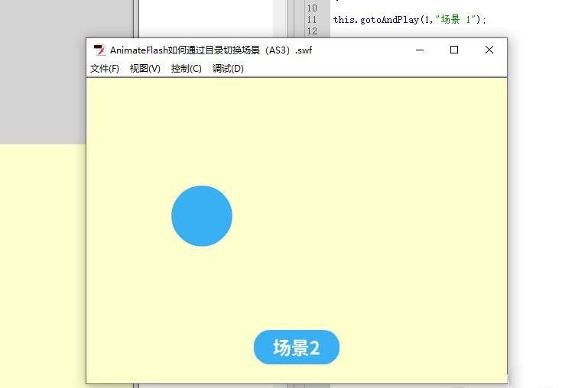Screen dimensions: 588x388
Task: Minimize the SWF preview window
Action: [421, 50]
